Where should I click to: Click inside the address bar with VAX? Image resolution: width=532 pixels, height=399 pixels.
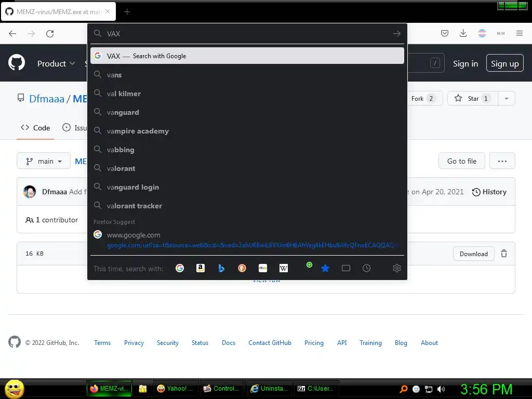click(247, 34)
